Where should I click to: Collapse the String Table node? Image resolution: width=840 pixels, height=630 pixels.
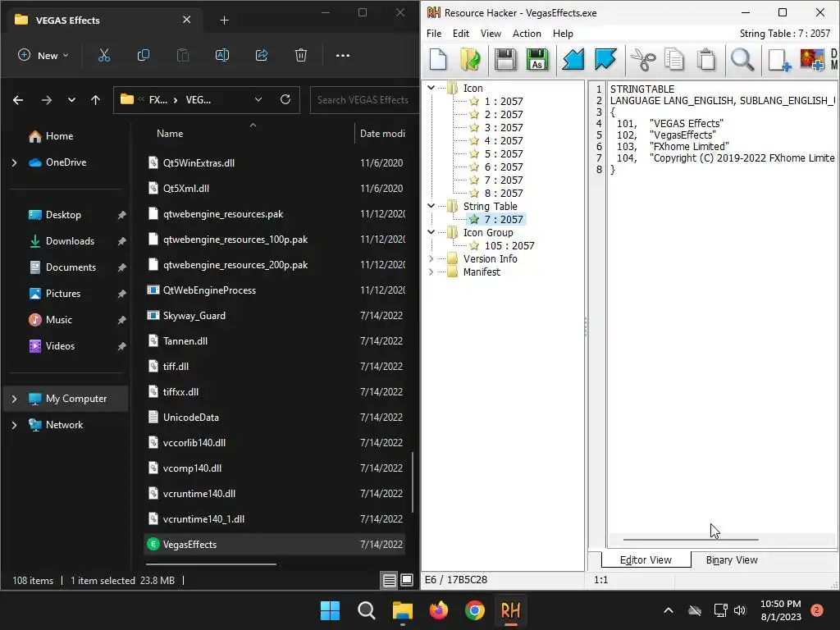click(x=431, y=206)
